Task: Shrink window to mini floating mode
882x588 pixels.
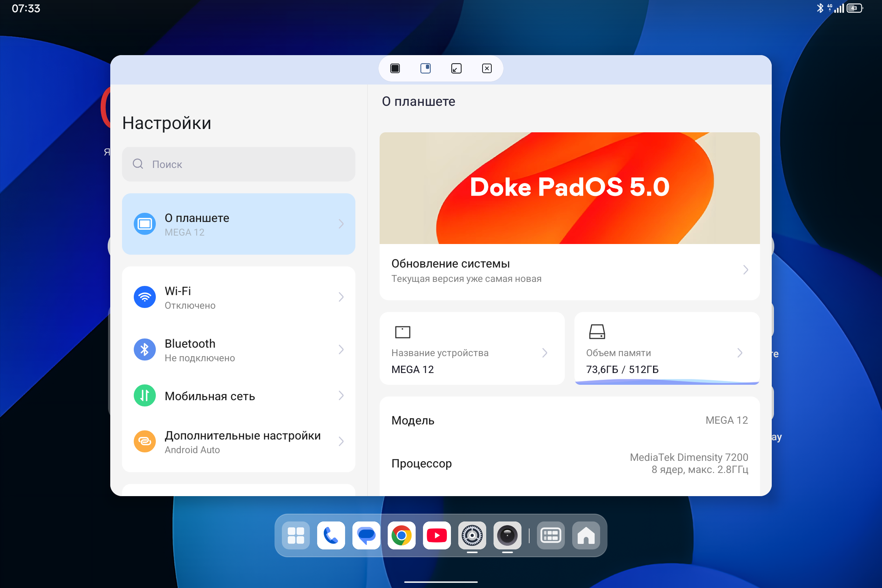Action: tap(456, 68)
